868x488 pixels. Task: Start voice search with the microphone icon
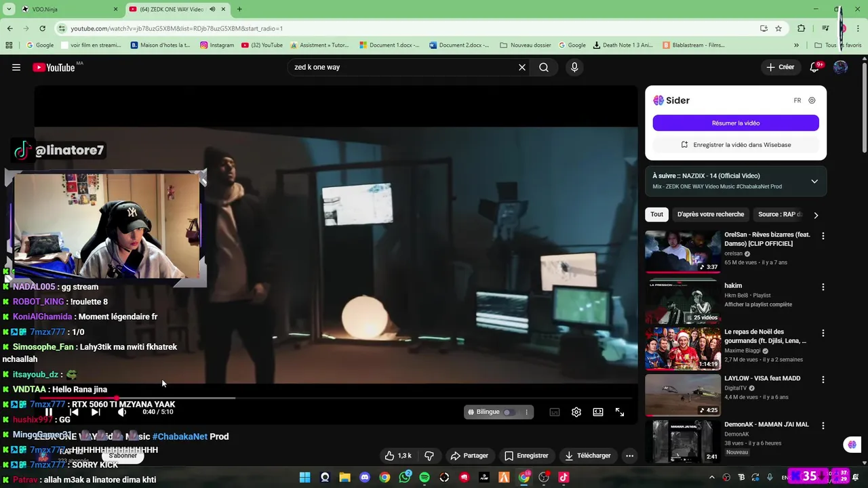[574, 67]
